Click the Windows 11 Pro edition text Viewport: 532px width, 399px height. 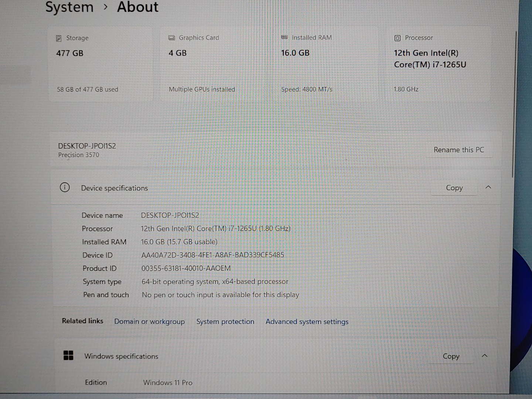click(167, 382)
